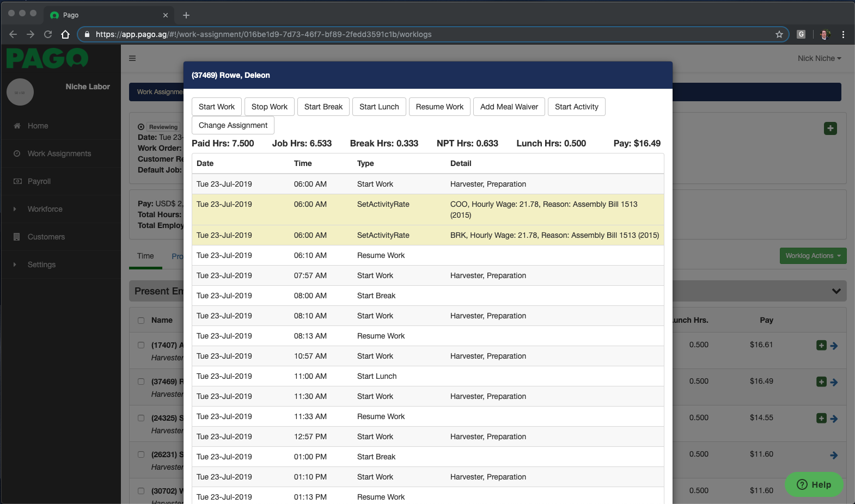Click the Stop Work button
The image size is (855, 504).
(270, 107)
